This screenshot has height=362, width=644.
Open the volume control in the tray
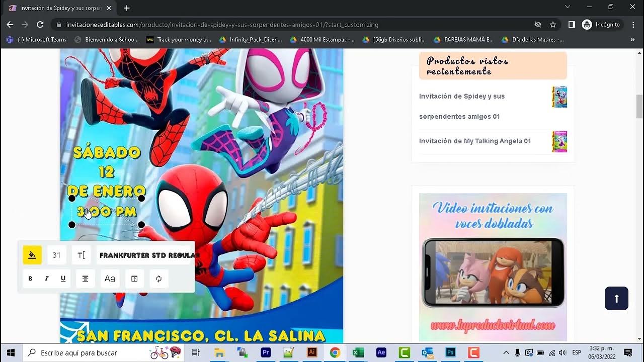click(x=562, y=352)
